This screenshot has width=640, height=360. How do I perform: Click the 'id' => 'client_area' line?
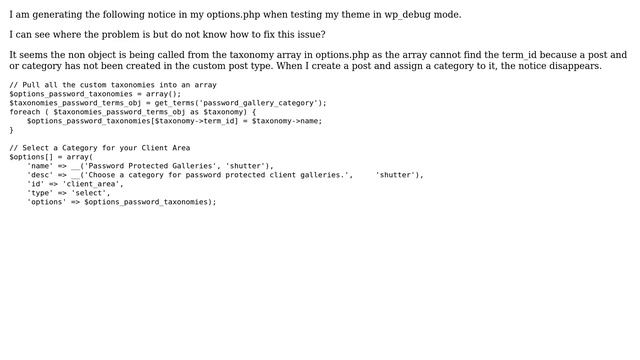[x=75, y=184]
